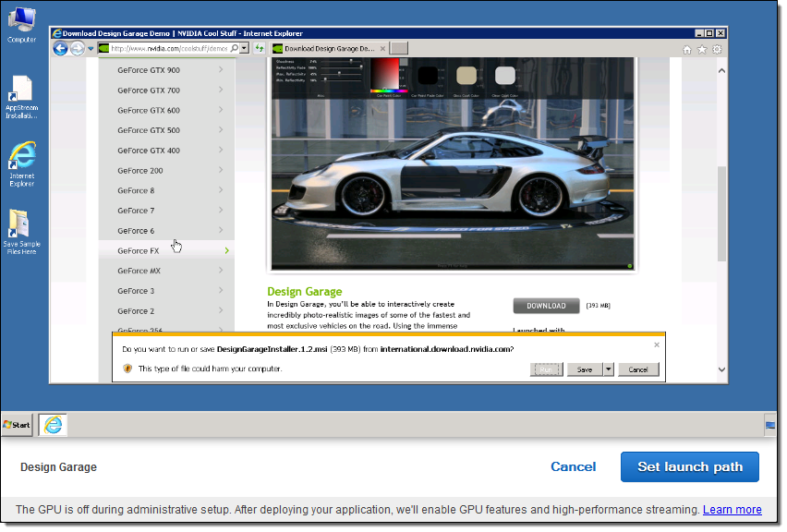
Task: Click the page scrollbar down arrow
Action: pyautogui.click(x=721, y=369)
